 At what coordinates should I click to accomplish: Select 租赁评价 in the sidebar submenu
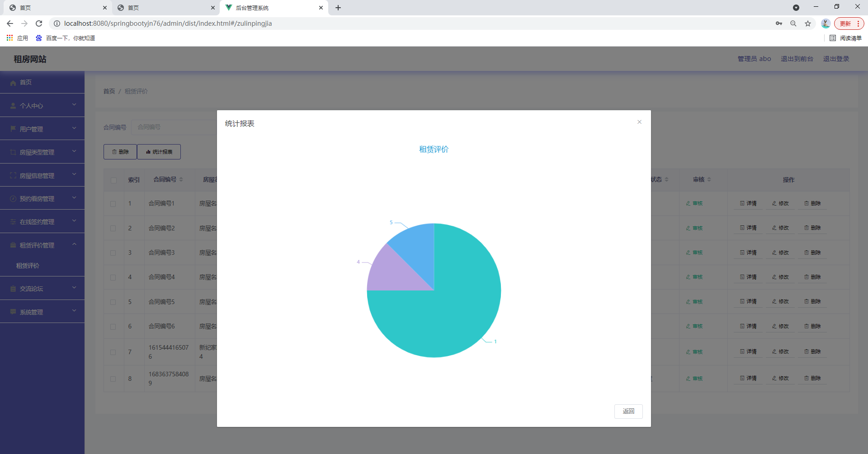28,266
